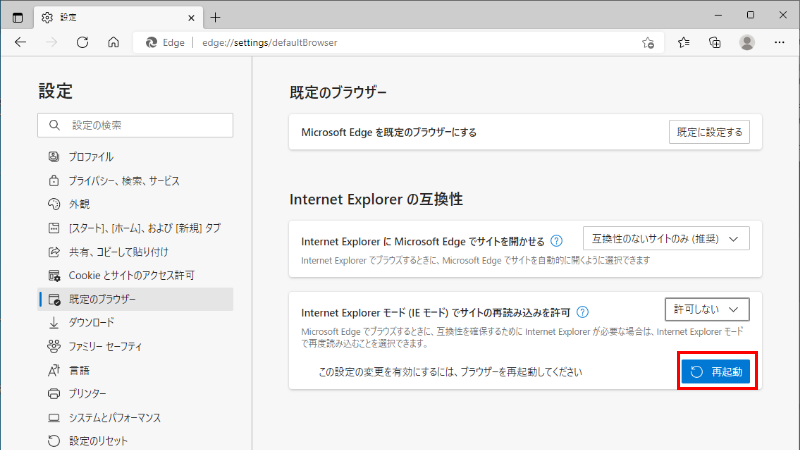Viewport: 800px width, 450px height.
Task: Open the Collections icon
Action: [715, 42]
